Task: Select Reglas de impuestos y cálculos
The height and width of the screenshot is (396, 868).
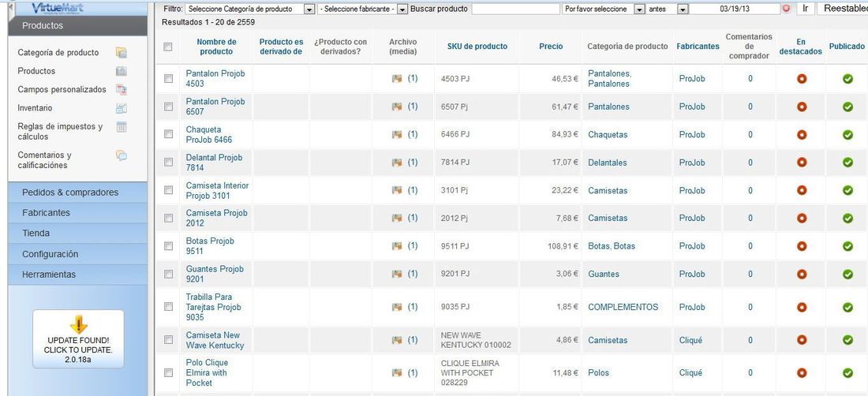Action: [60, 132]
